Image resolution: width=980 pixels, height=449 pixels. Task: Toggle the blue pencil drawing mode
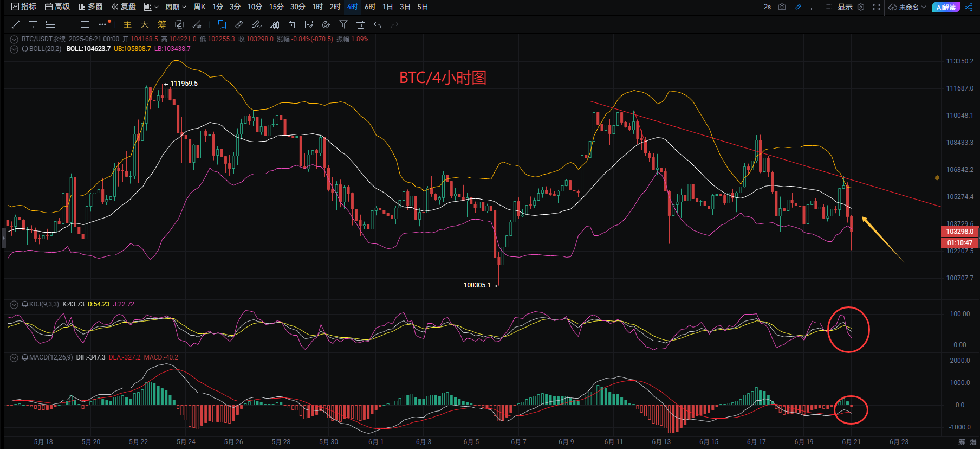tap(797, 7)
